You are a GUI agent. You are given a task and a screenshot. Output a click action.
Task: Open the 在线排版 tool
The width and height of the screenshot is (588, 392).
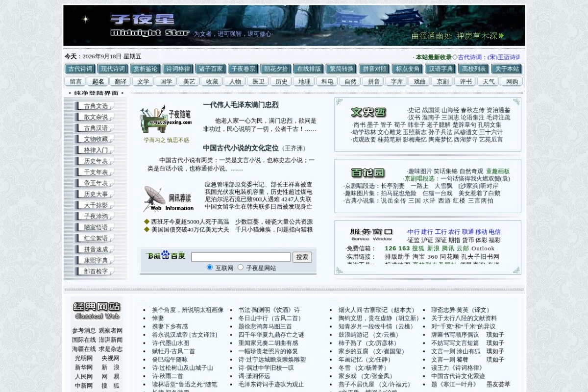point(309,69)
